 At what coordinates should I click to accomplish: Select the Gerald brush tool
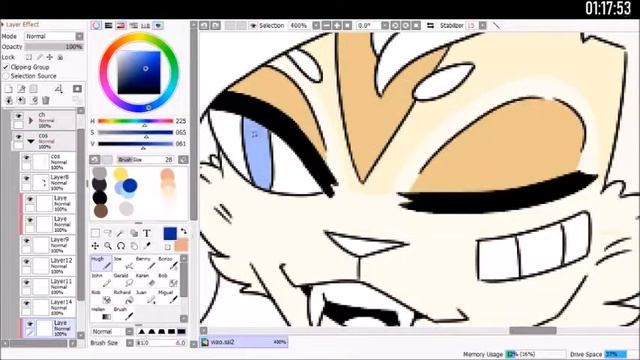point(123,280)
